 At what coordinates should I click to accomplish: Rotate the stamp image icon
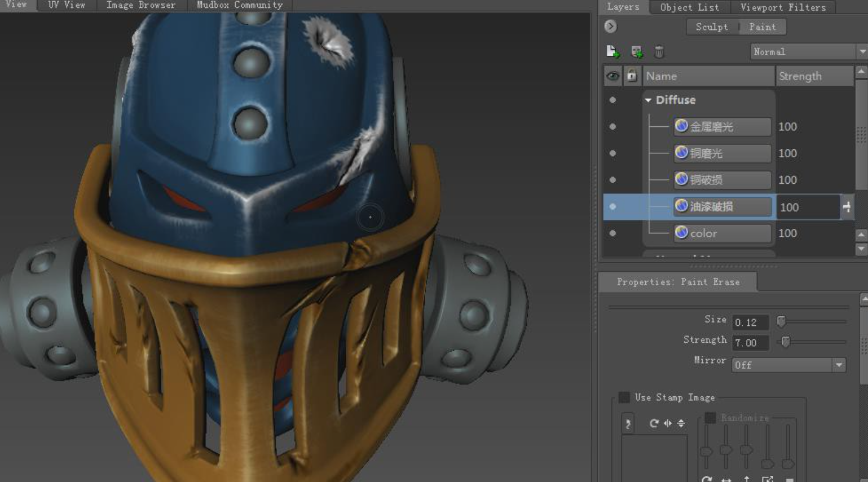tap(654, 423)
